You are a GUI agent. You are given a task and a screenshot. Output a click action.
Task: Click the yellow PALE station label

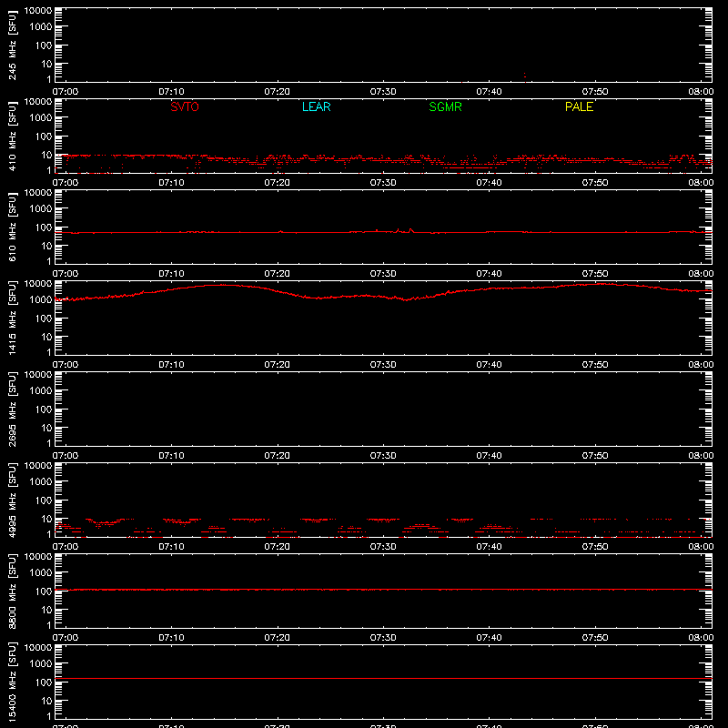(x=579, y=106)
